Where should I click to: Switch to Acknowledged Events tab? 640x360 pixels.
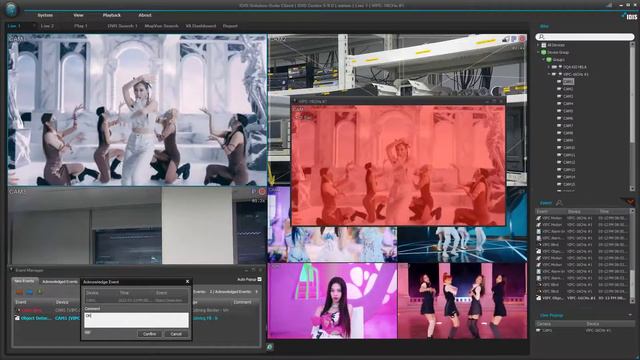pos(60,282)
